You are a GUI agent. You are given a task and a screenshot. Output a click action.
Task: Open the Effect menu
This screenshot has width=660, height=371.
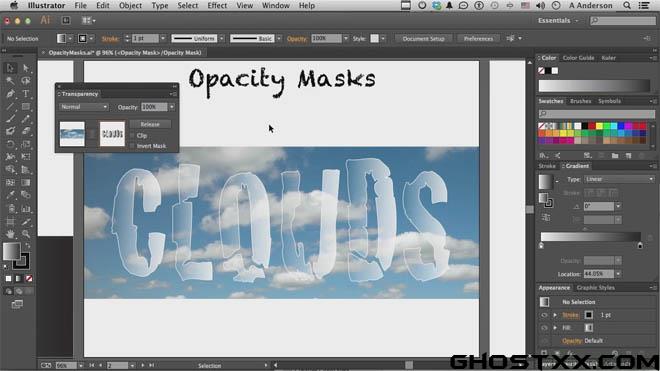click(x=217, y=5)
